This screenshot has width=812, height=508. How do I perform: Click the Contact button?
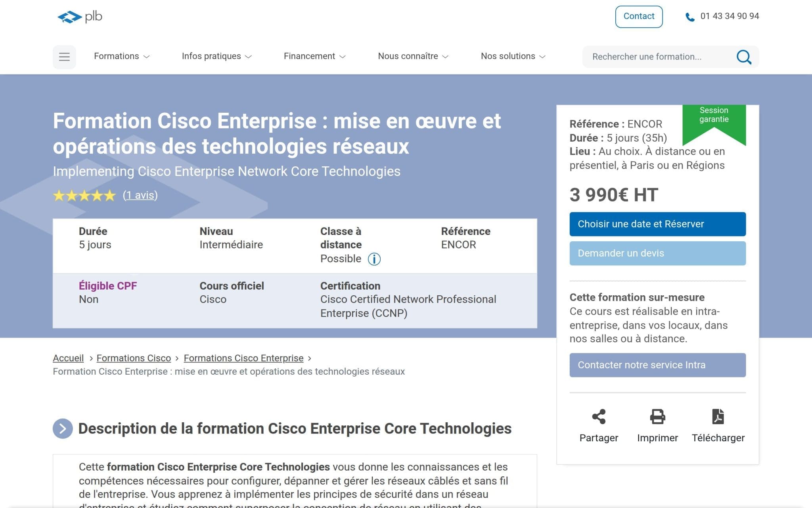coord(639,17)
